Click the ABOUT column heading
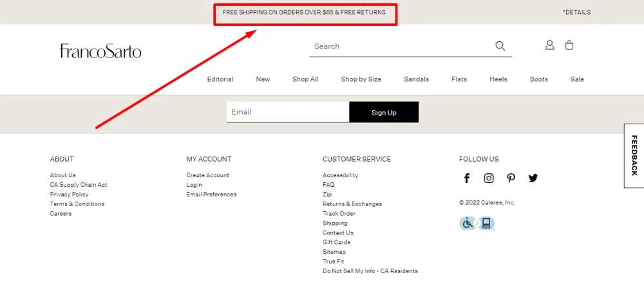 [62, 159]
